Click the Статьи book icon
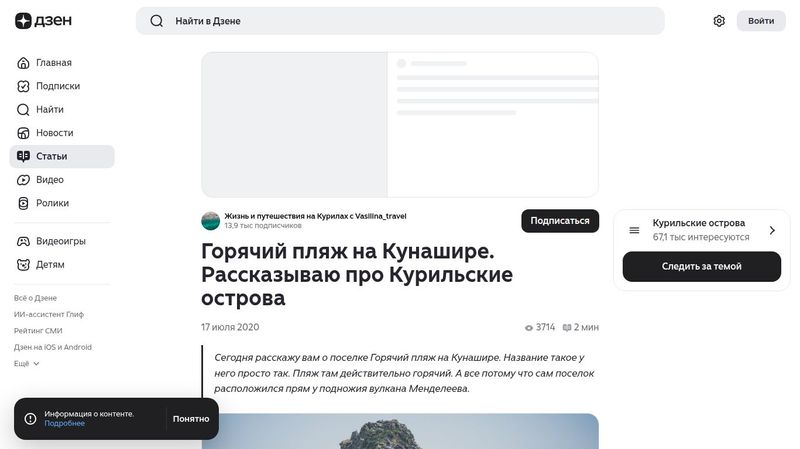 tap(23, 156)
